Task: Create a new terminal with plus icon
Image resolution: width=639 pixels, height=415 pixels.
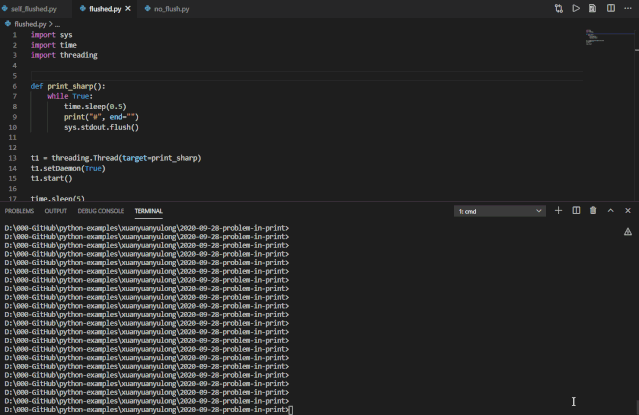Action: tap(559, 211)
